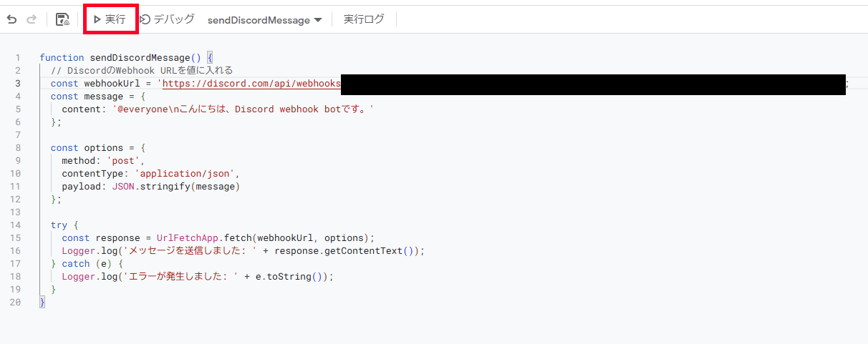Image resolution: width=868 pixels, height=344 pixels.
Task: Open the sendDiscordMessage function dropdown
Action: [265, 20]
